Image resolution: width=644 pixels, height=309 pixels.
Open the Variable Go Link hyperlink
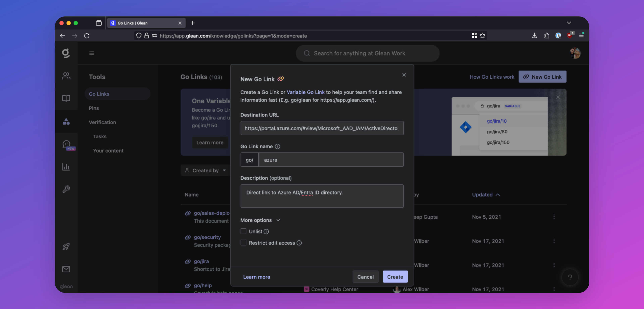(305, 92)
